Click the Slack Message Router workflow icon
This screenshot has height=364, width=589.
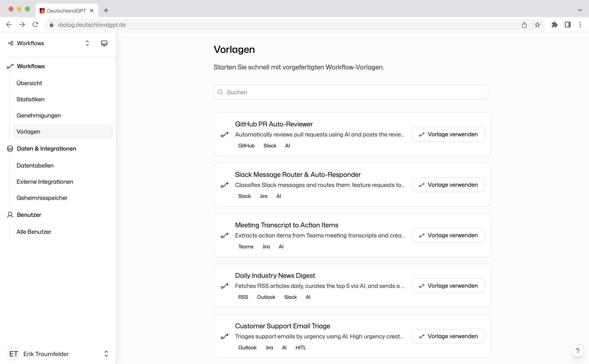click(225, 185)
